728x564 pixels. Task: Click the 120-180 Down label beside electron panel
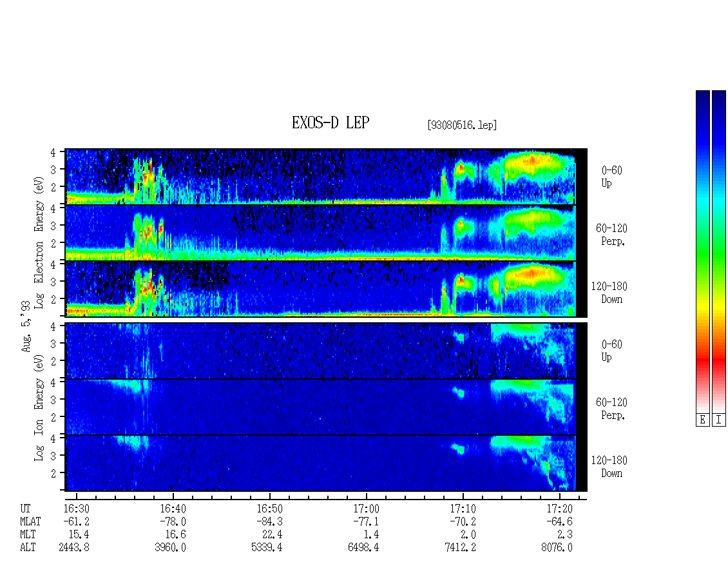609,293
